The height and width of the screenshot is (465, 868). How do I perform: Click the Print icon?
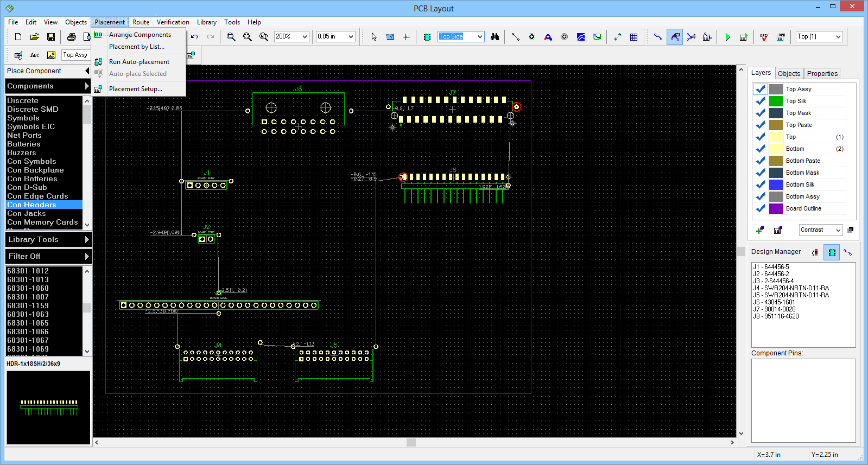[x=71, y=37]
